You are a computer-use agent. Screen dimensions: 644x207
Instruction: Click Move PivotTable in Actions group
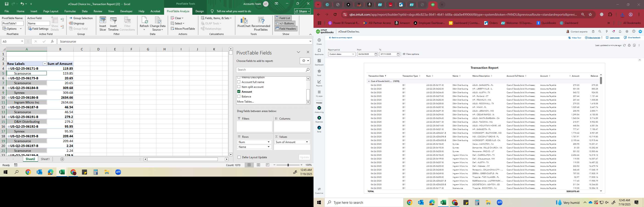click(x=183, y=29)
